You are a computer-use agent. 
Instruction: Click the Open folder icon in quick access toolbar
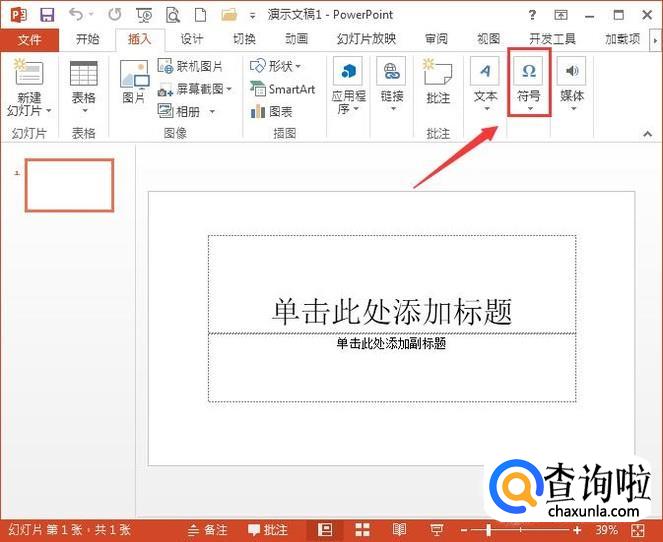click(x=229, y=15)
